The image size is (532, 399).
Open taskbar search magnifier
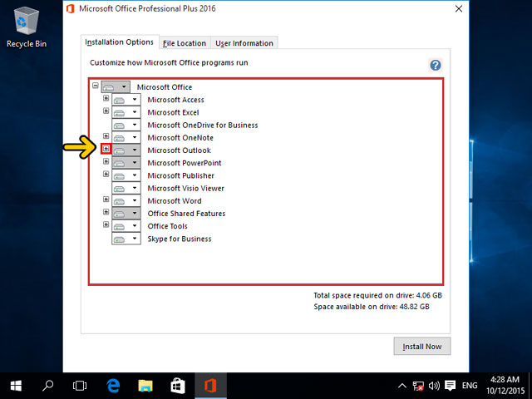[x=47, y=386]
